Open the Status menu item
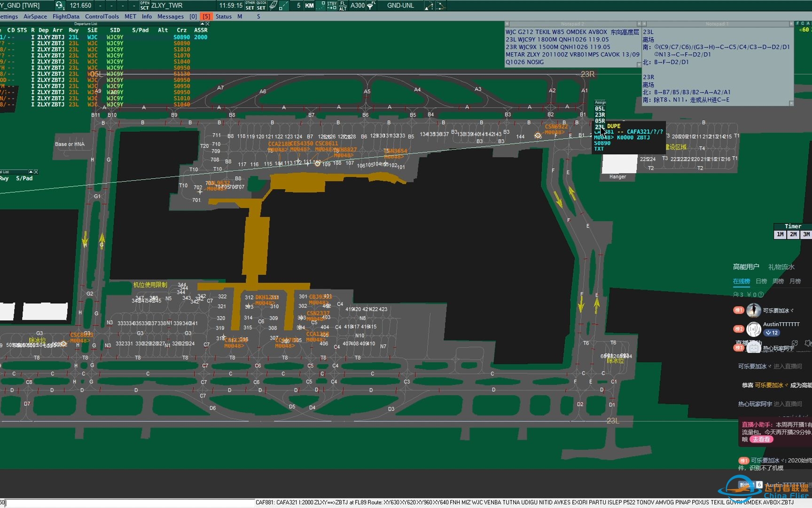The height and width of the screenshot is (508, 812). point(224,16)
